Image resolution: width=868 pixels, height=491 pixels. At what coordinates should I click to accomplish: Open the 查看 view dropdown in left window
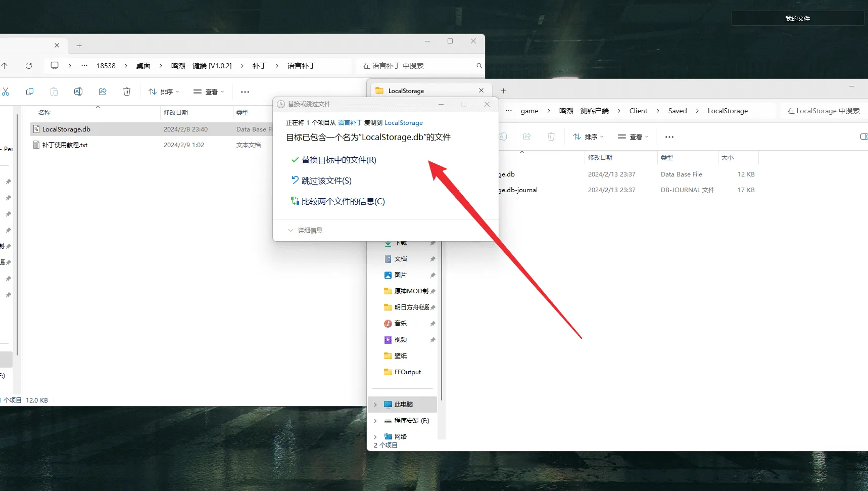(209, 92)
